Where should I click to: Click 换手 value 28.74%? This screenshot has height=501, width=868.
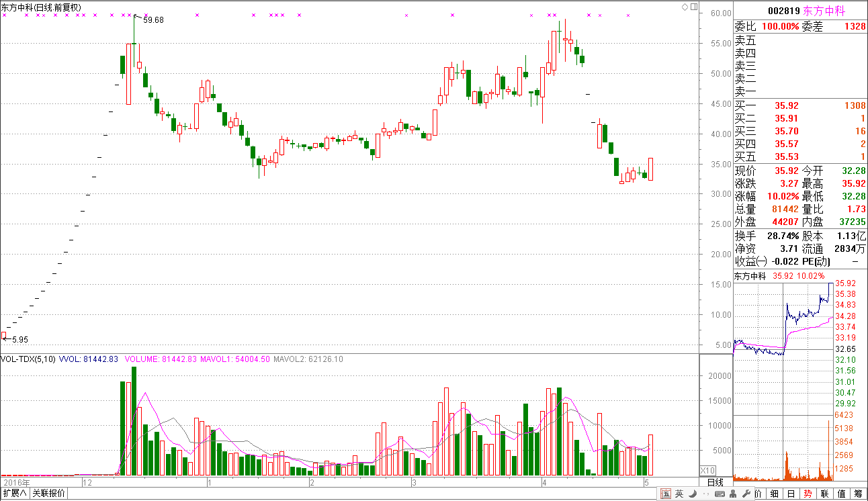coord(782,236)
